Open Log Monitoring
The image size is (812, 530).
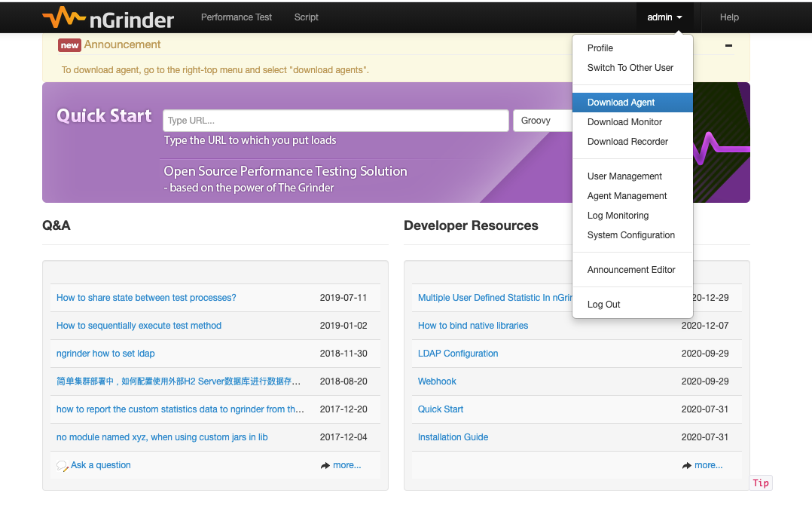pos(632,216)
